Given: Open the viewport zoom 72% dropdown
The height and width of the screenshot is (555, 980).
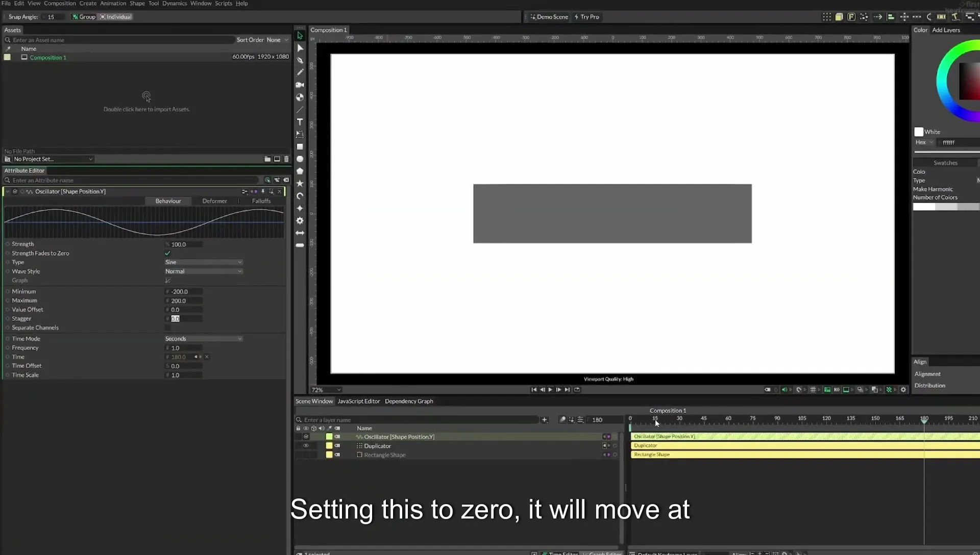Looking at the screenshot, I should [326, 390].
